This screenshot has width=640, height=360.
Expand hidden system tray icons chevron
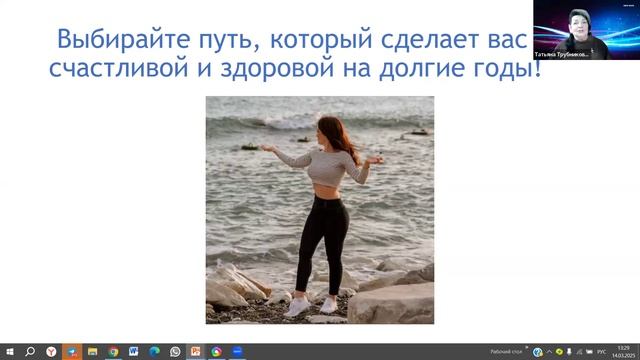(x=549, y=351)
